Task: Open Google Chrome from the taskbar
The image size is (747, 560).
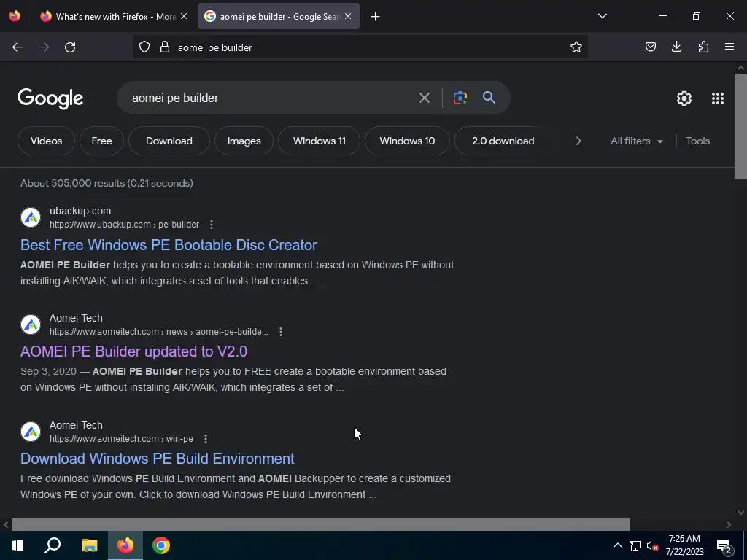Action: (x=161, y=545)
